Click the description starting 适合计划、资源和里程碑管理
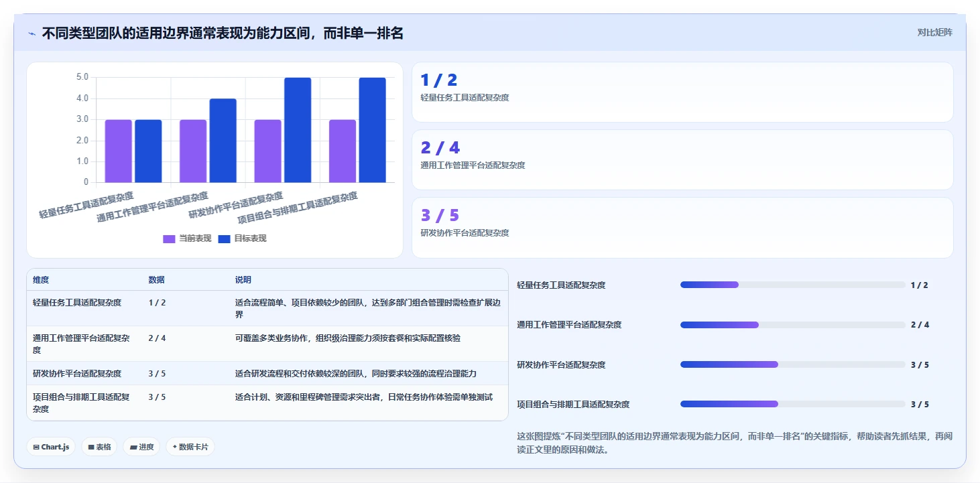 [x=364, y=397]
